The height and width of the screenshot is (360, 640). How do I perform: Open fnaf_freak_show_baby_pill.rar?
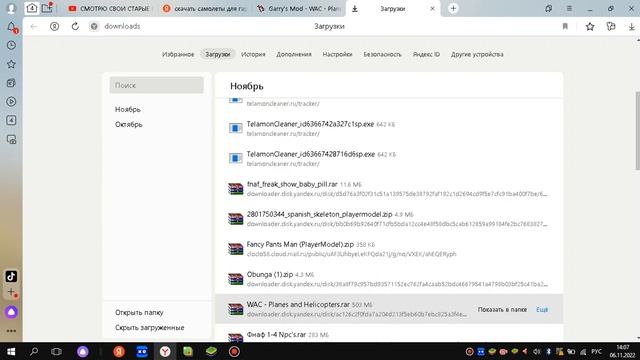tap(292, 184)
